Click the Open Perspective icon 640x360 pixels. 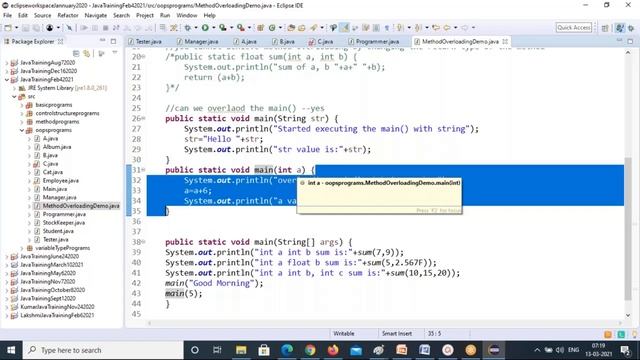[x=605, y=28]
